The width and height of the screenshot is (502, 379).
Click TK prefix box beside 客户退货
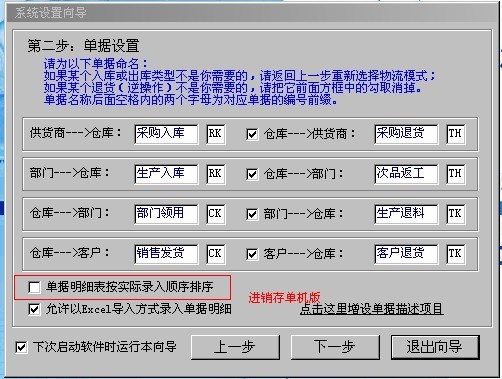[456, 254]
